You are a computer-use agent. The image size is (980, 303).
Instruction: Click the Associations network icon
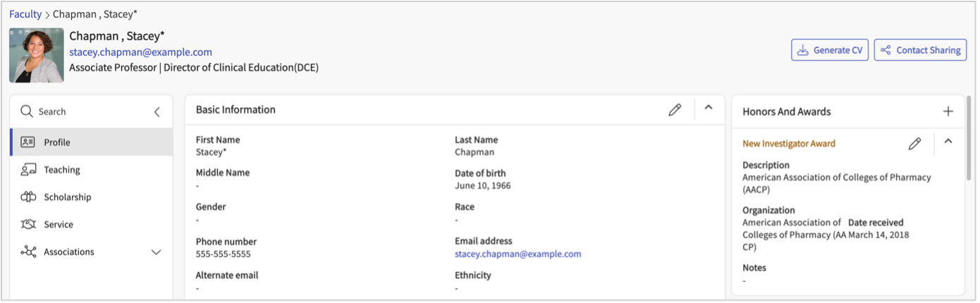pos(28,252)
